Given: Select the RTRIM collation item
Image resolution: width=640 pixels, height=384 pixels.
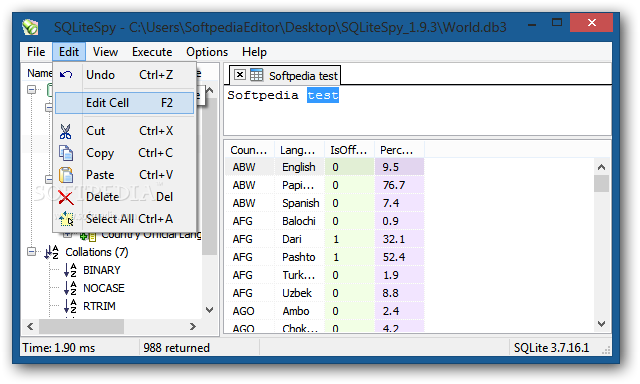Looking at the screenshot, I should tap(99, 306).
